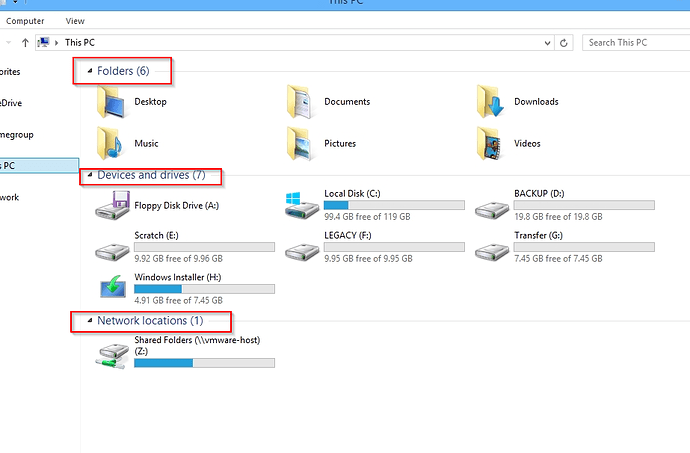Select the Shared Folders (Z:) network drive icon
This screenshot has width=690, height=453.
coord(113,357)
